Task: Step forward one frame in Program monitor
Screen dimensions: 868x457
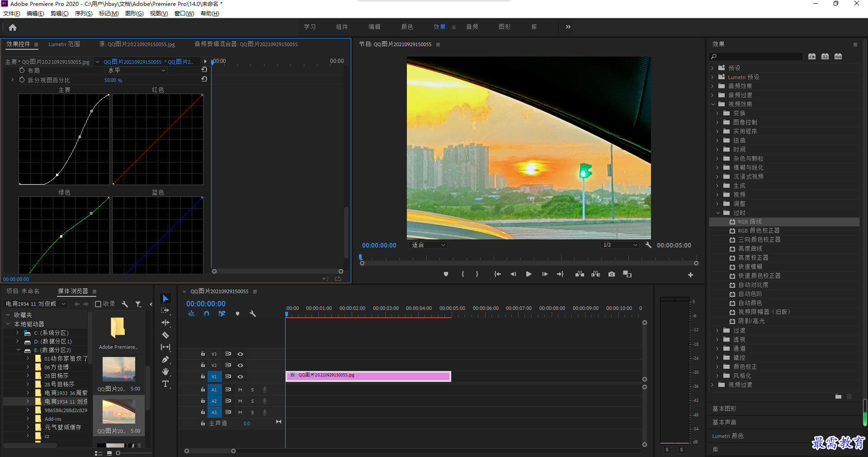Action: [545, 274]
